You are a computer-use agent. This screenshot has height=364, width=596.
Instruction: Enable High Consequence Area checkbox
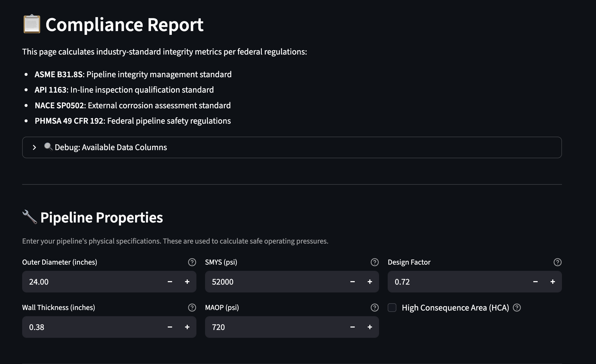tap(392, 308)
